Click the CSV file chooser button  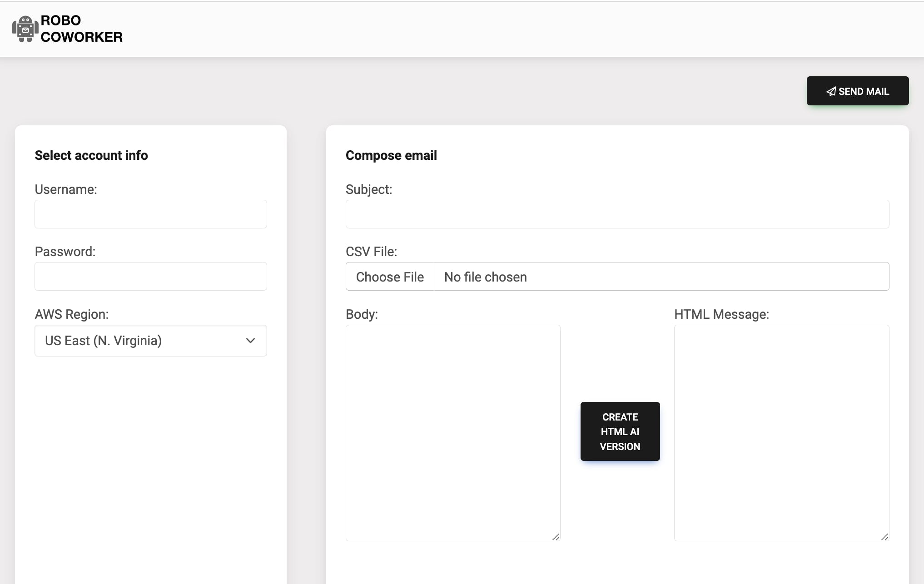coord(389,277)
